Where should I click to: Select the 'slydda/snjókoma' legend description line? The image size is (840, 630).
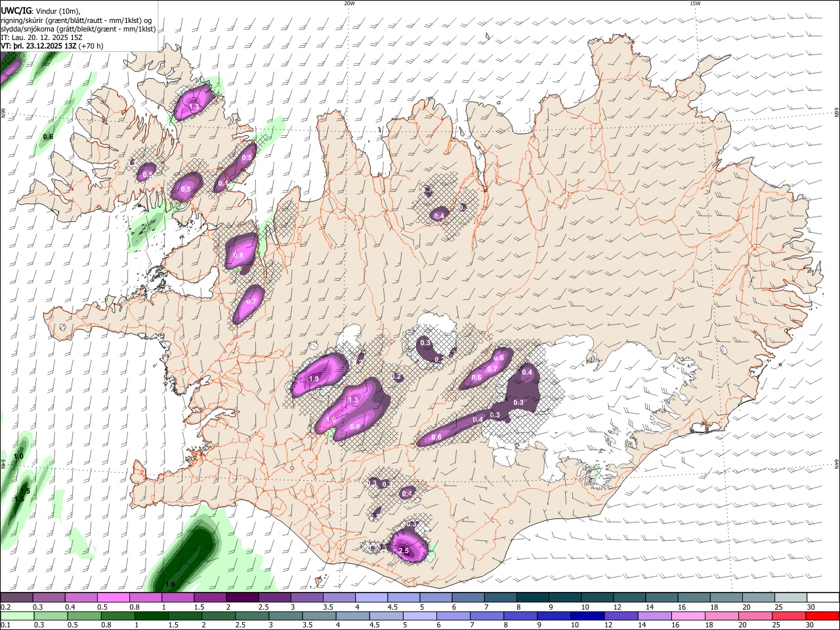pyautogui.click(x=78, y=29)
